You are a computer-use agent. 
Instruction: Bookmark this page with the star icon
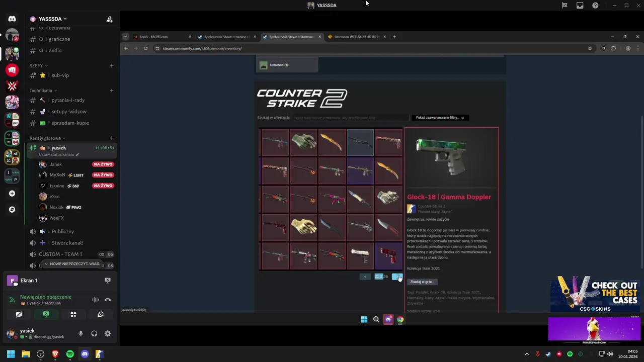590,48
